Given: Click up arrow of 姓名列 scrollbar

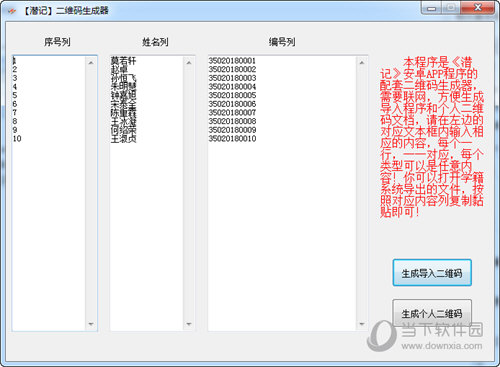Looking at the screenshot, I should coord(189,63).
